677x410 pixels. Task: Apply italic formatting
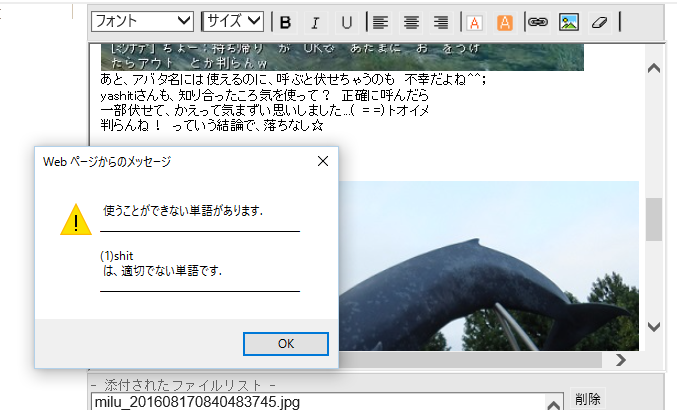(316, 22)
